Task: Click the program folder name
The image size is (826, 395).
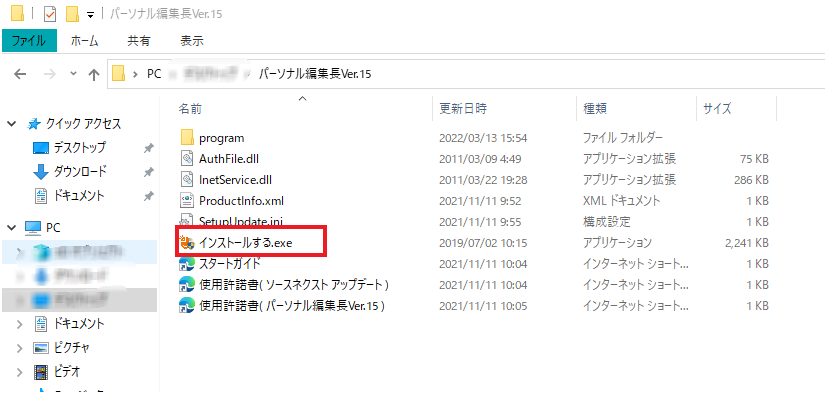Action: [222, 139]
